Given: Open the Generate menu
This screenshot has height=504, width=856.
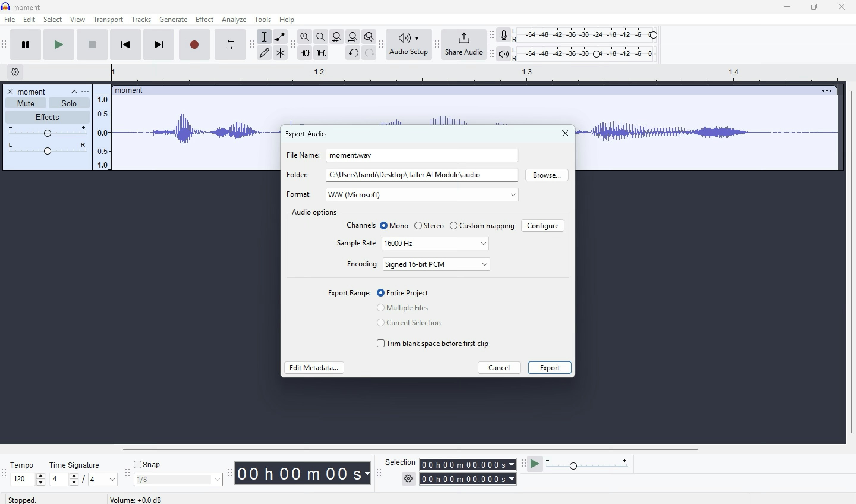Looking at the screenshot, I should tap(173, 20).
